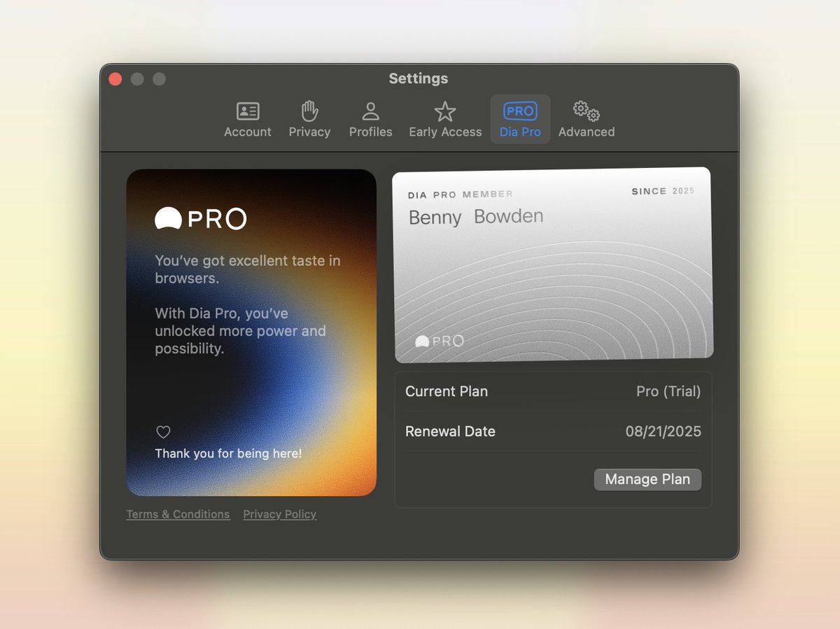Open the Account settings tab
Viewport: 840px width, 629px height.
[247, 120]
